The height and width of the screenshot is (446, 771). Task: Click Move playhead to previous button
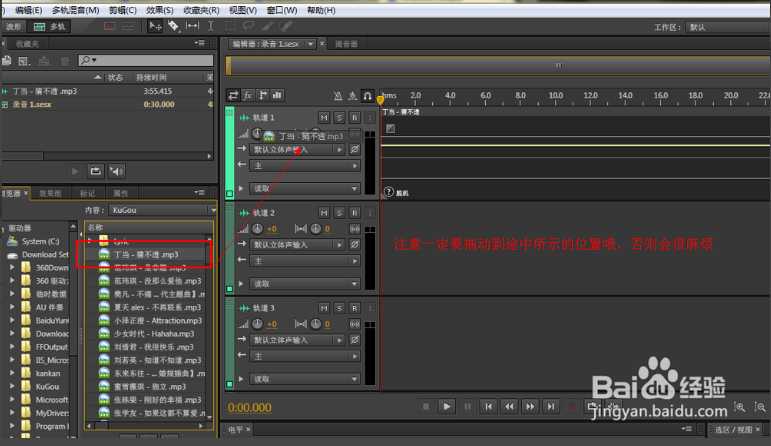pos(488,406)
